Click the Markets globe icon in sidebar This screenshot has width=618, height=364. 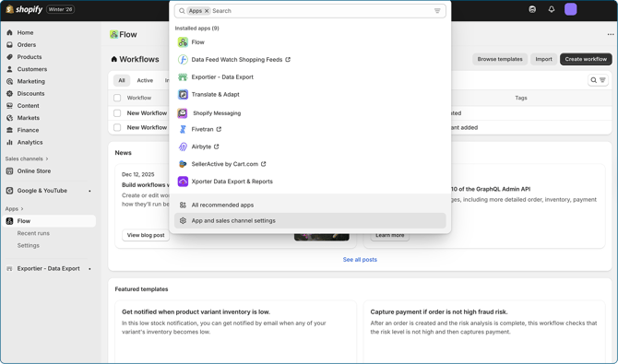[x=10, y=118]
